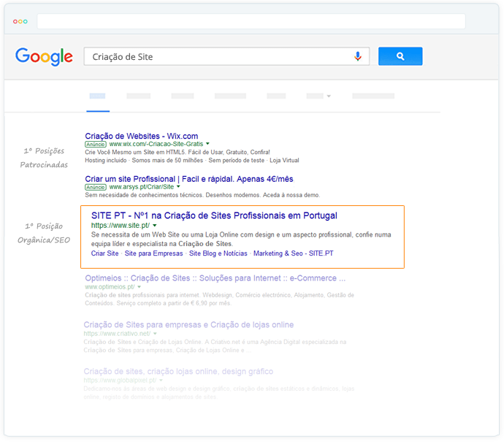Click the green 'Anúncio' badge on Wix ad

tap(96, 145)
